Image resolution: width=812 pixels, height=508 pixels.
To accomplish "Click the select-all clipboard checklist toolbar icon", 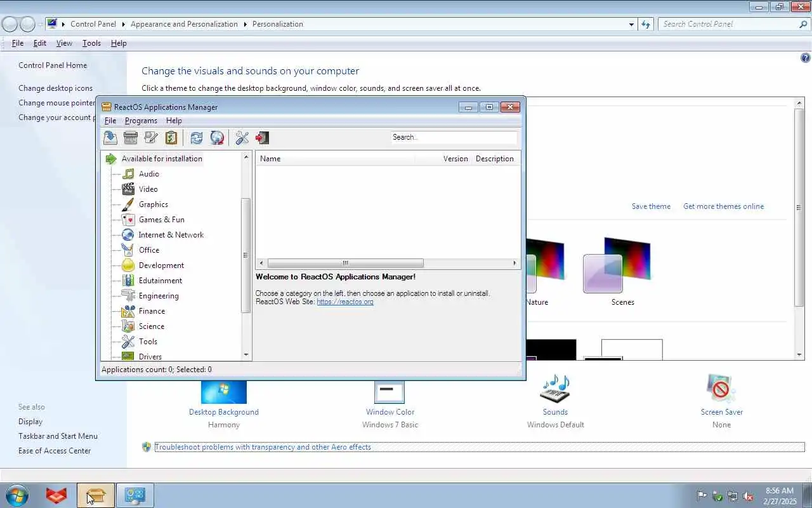I will [x=171, y=137].
